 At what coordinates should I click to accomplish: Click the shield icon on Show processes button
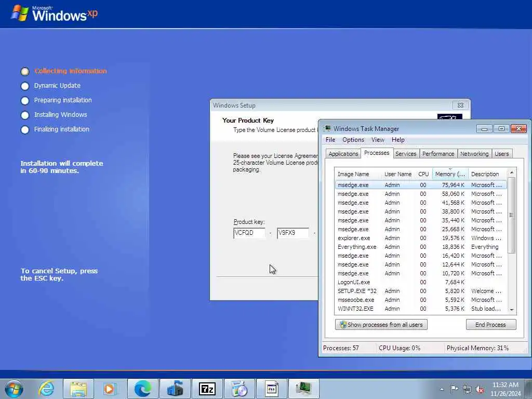click(343, 325)
